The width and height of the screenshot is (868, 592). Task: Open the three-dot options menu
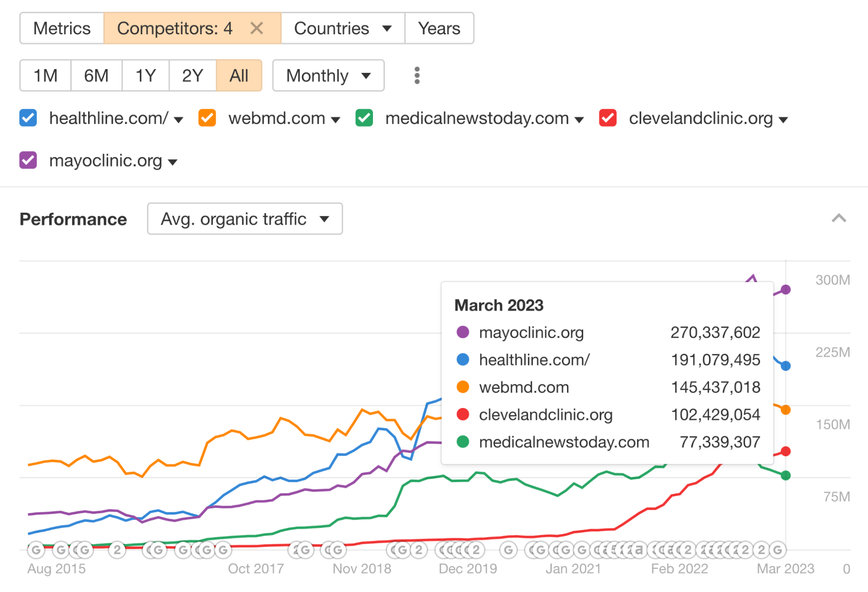[416, 76]
